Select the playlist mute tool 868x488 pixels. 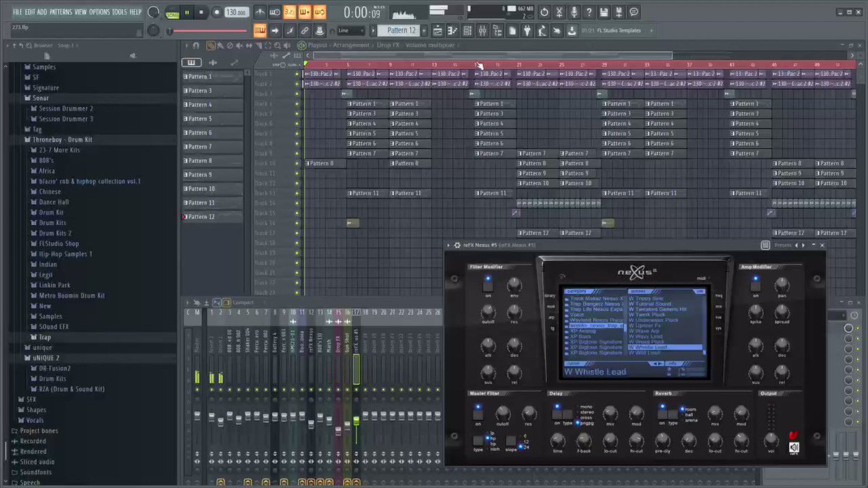coord(240,46)
